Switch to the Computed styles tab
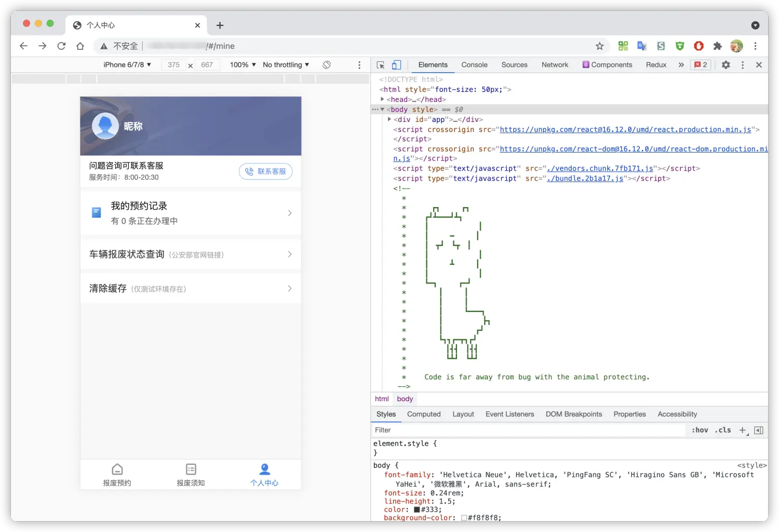 [424, 414]
